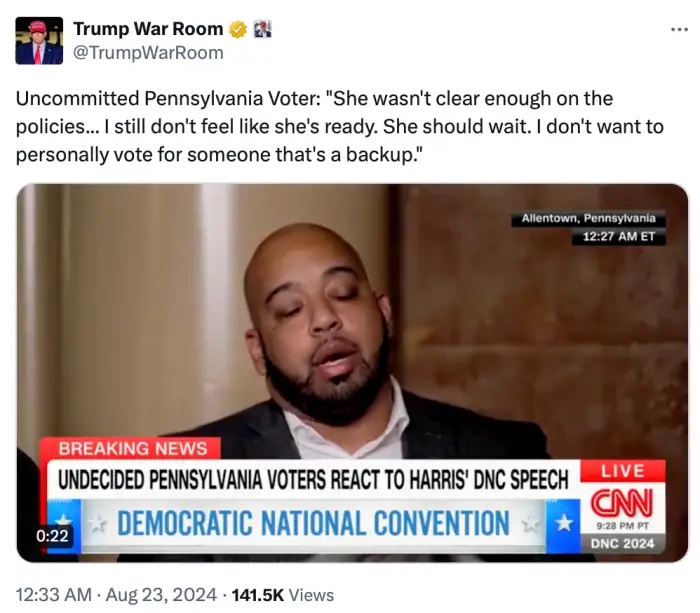This screenshot has height=613, width=700.
Task: Open the Trump War Room profile avatar
Action: click(x=39, y=41)
